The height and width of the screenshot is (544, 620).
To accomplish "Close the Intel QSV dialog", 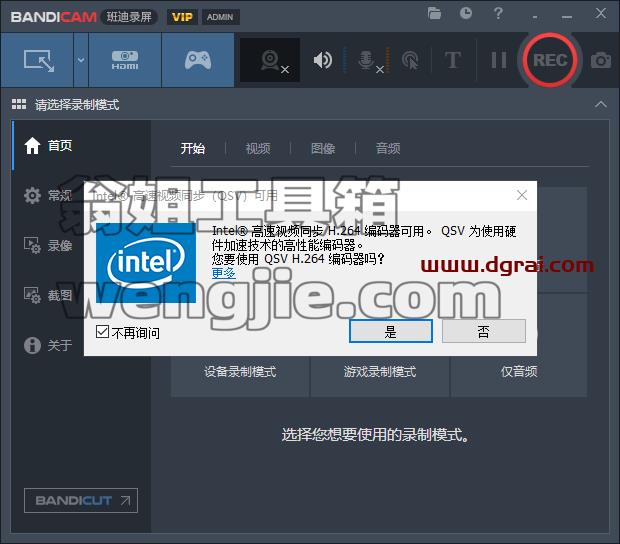I will pyautogui.click(x=522, y=195).
